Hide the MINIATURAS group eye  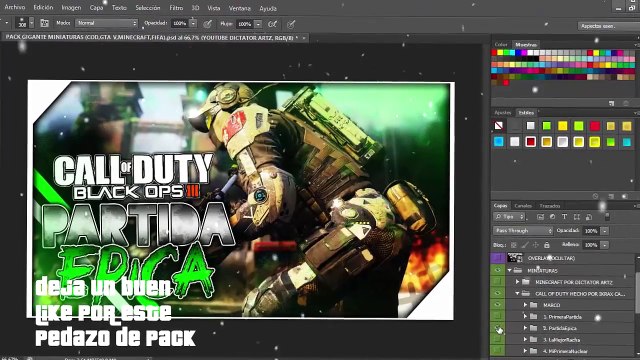coord(498,270)
